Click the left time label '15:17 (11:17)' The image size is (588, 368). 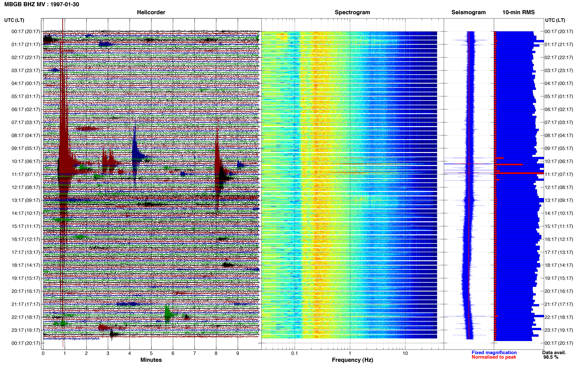(x=26, y=226)
